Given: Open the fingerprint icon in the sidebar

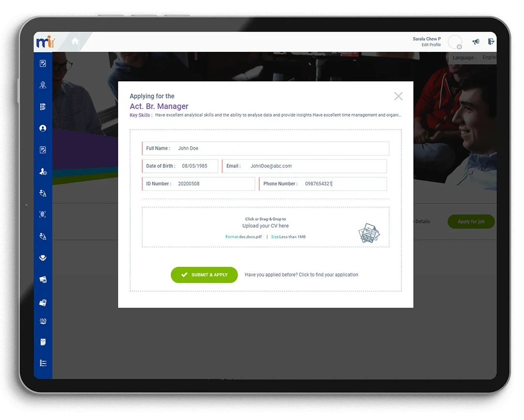Looking at the screenshot, I should [43, 214].
